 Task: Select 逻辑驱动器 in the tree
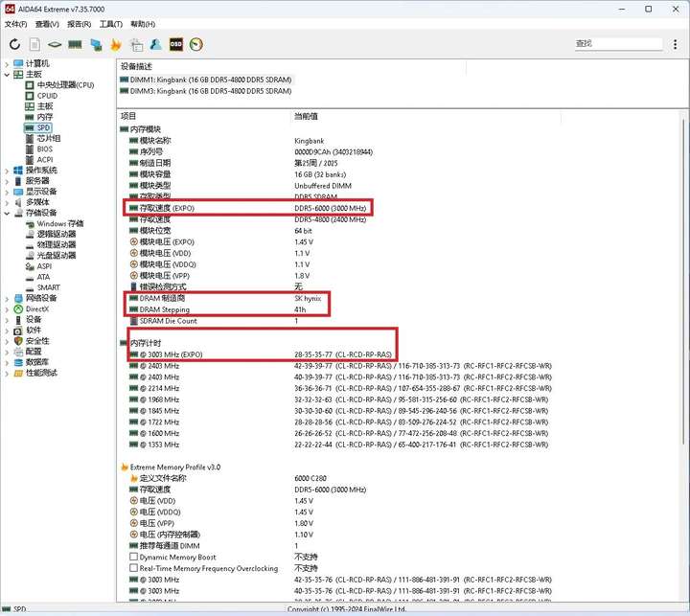click(x=57, y=234)
